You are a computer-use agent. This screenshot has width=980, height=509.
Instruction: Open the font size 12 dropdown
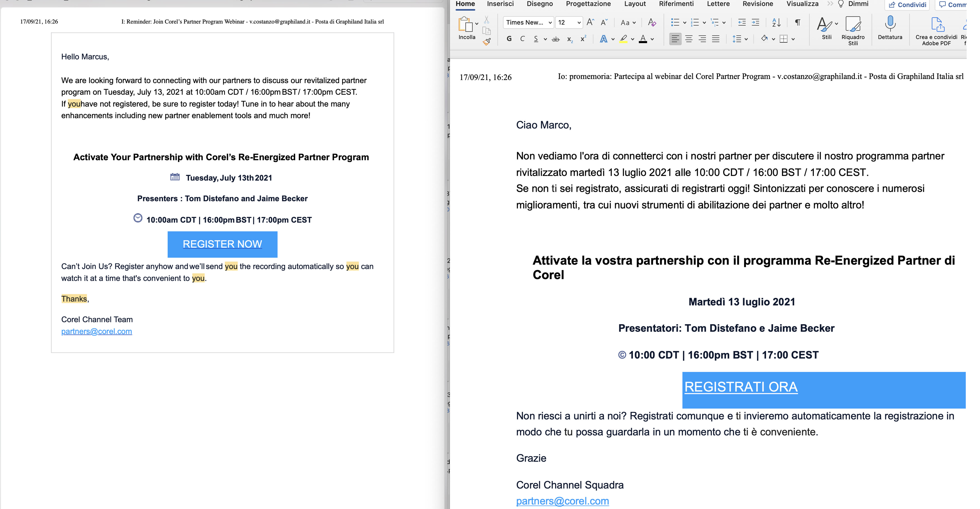[x=569, y=22]
